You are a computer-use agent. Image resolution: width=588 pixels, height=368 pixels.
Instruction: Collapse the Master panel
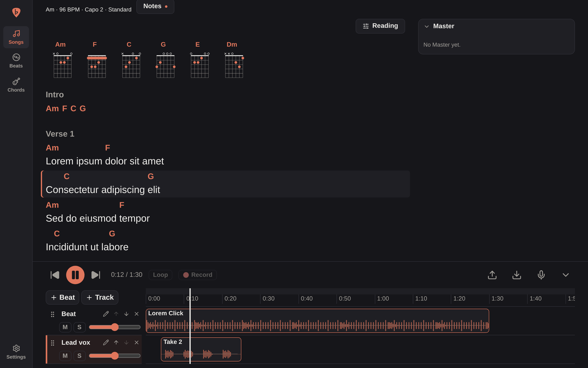[x=427, y=26]
